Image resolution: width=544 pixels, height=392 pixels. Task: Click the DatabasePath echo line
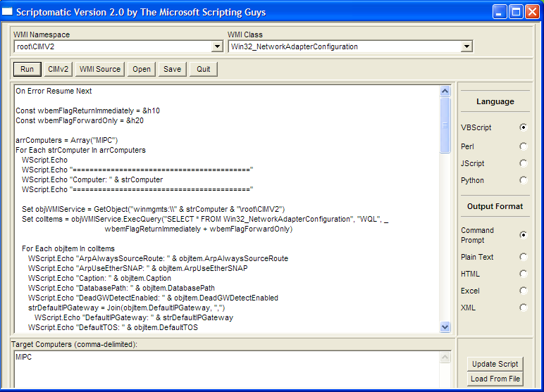pyautogui.click(x=121, y=288)
